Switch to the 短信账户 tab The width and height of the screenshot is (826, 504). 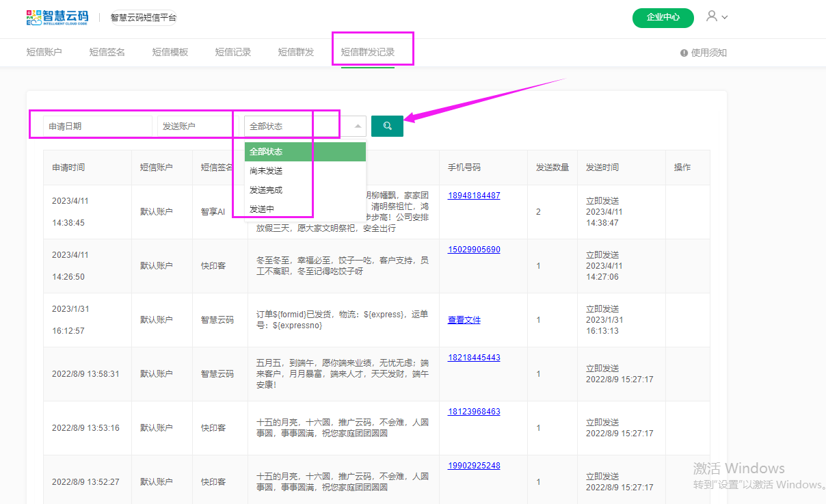tap(44, 52)
